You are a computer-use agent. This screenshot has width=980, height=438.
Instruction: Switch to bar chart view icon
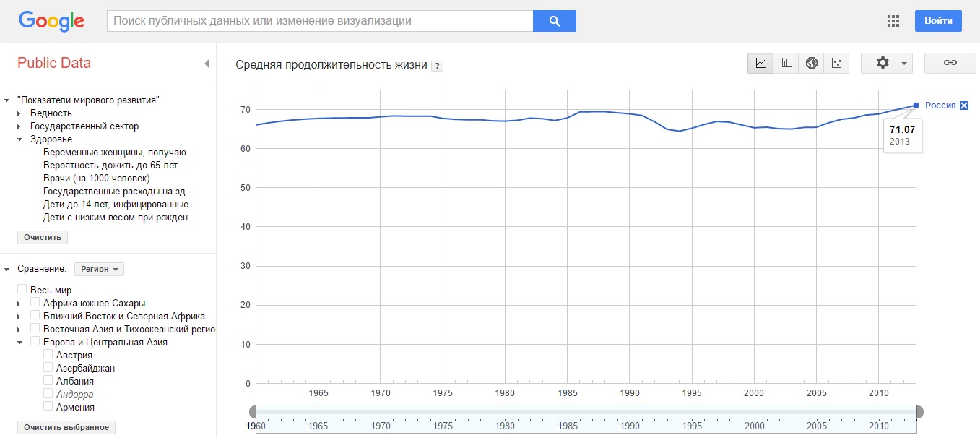tap(786, 63)
